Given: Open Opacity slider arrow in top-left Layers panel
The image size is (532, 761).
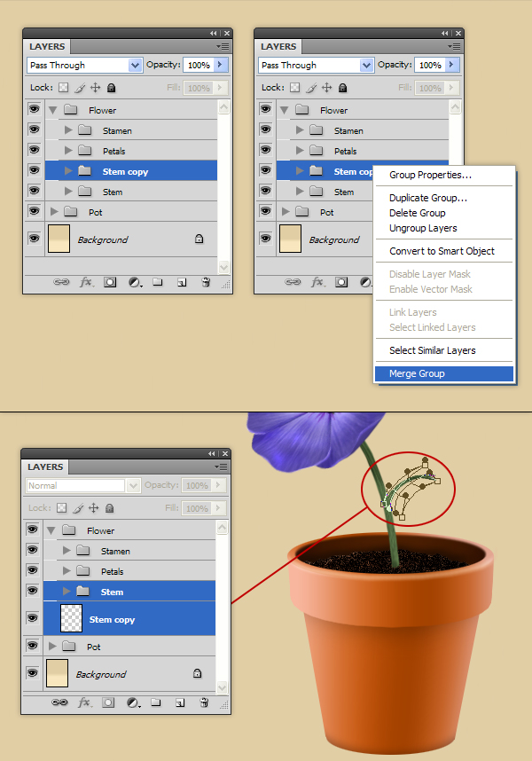Looking at the screenshot, I should [x=222, y=65].
